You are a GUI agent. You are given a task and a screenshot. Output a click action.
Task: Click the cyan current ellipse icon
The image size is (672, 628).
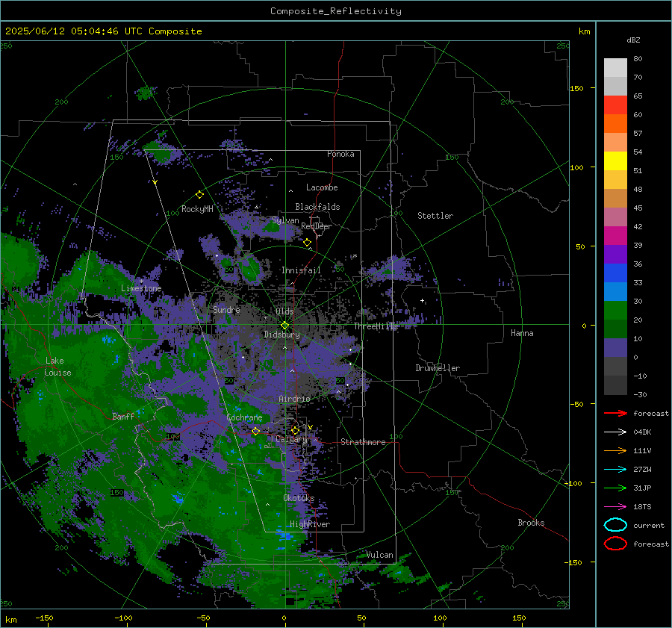point(615,525)
